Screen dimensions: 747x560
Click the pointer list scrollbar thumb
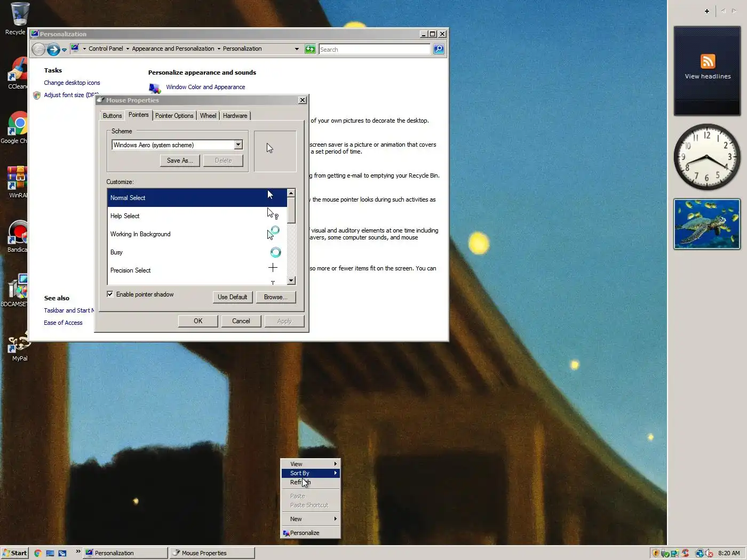291,210
